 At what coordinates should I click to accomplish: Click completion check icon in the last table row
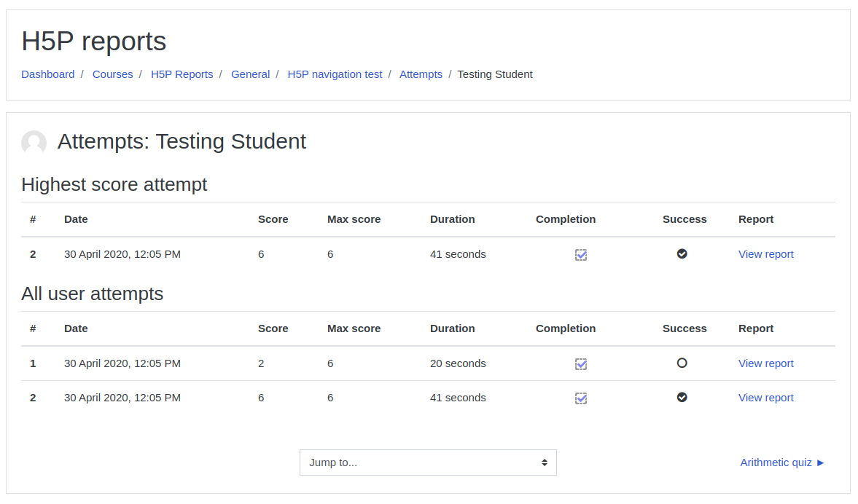[x=580, y=398]
